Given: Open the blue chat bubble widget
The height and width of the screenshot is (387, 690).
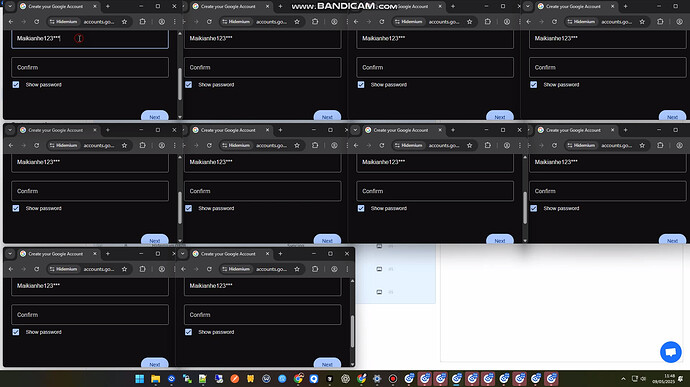Looking at the screenshot, I should (671, 352).
